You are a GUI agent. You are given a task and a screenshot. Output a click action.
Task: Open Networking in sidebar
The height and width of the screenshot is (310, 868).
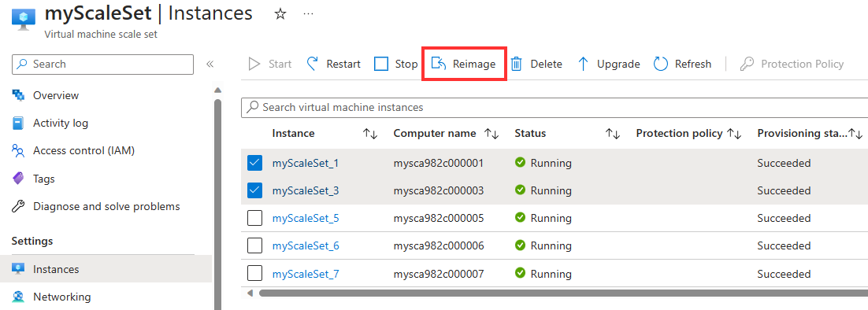pyautogui.click(x=51, y=297)
